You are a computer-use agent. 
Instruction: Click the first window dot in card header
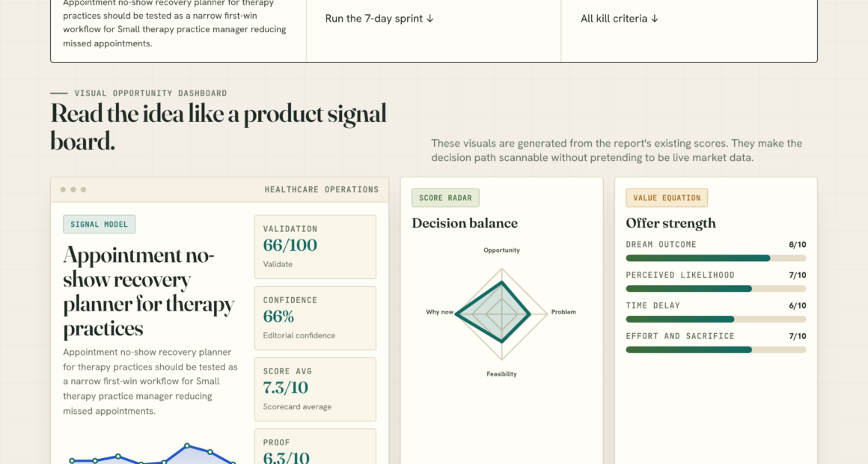[63, 189]
